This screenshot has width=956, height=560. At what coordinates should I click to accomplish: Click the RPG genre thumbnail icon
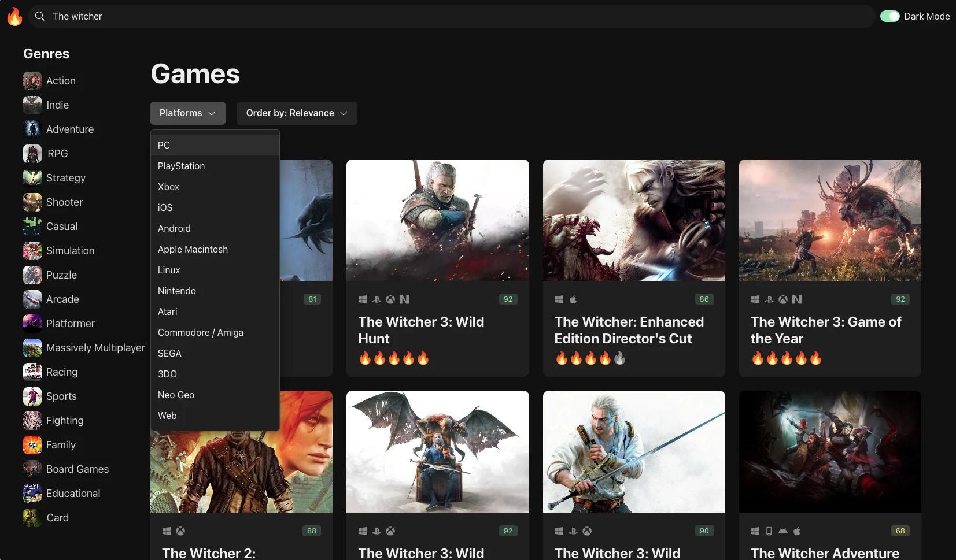[x=32, y=154]
